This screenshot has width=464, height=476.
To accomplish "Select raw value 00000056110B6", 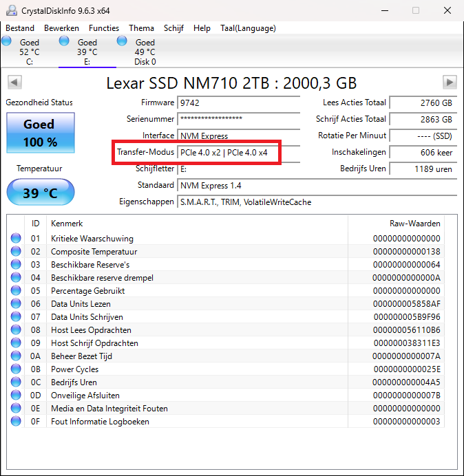I will tap(407, 330).
